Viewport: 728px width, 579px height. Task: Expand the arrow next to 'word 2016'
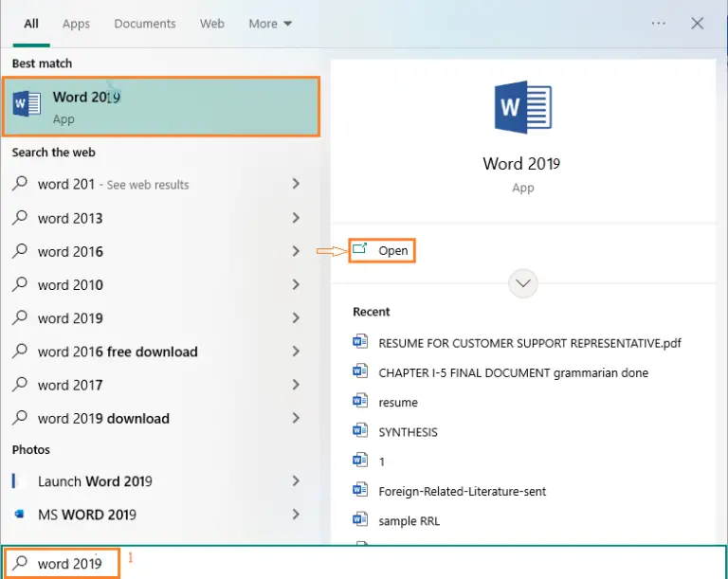[296, 251]
